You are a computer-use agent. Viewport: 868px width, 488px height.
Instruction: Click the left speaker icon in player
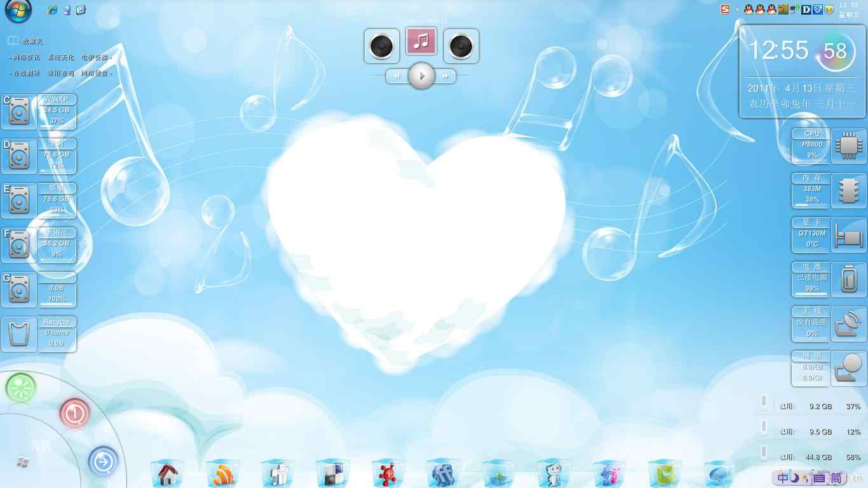click(x=381, y=46)
